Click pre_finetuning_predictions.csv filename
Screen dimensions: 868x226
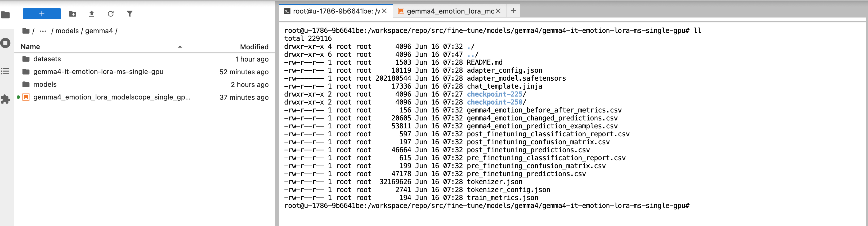[x=526, y=174]
